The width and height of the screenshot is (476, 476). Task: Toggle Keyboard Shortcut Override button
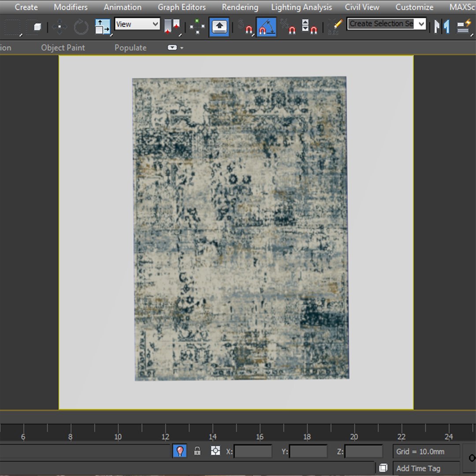[x=219, y=27]
